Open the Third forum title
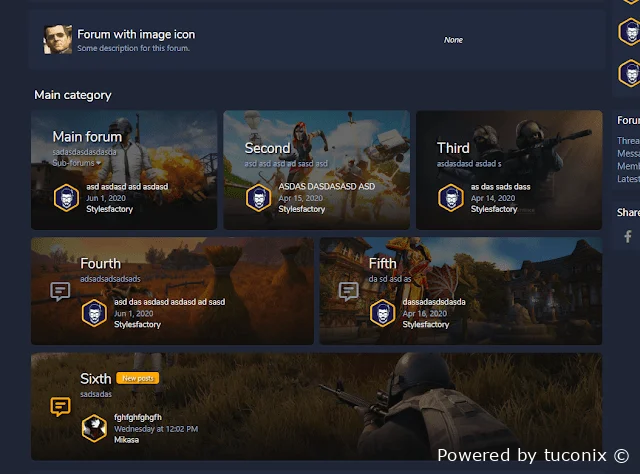 453,148
